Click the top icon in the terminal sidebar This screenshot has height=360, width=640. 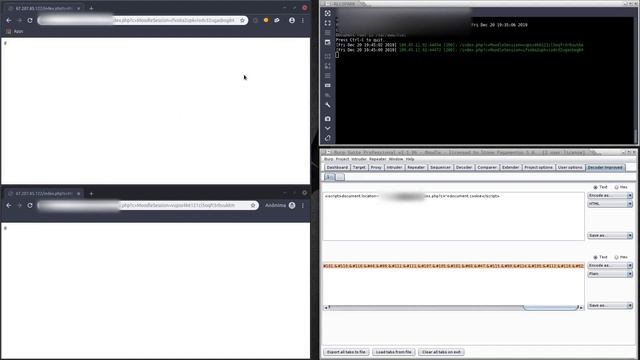pos(328,13)
